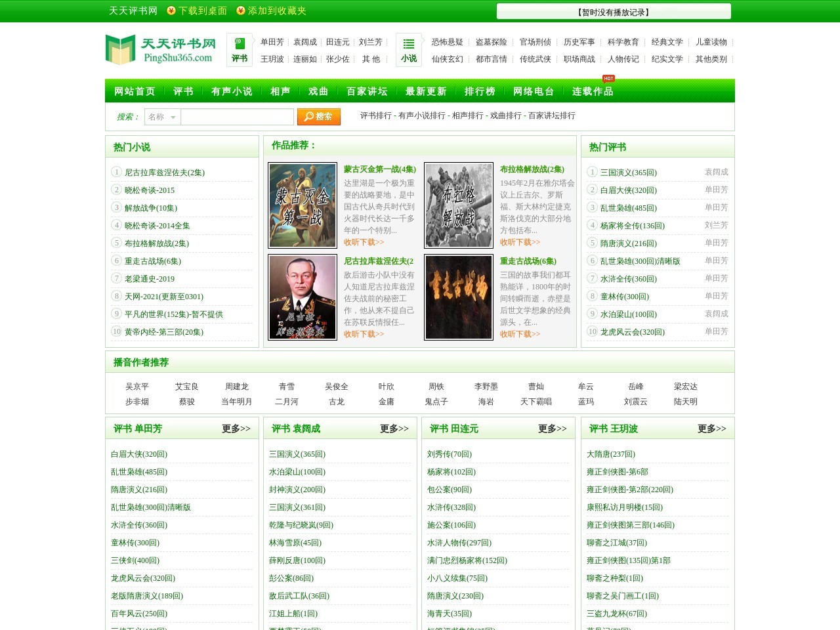Click inside the search text field
This screenshot has height=630, width=840.
pos(237,117)
